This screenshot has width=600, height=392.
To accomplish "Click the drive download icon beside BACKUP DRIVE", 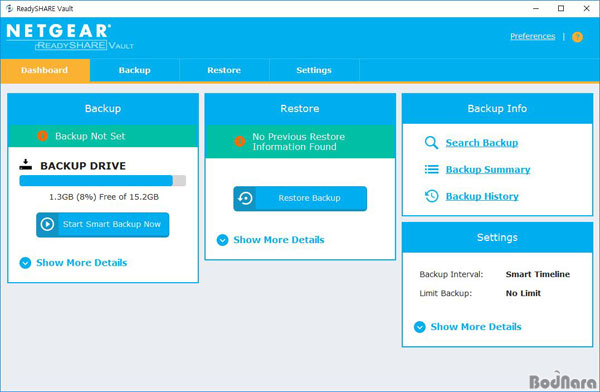I will click(x=26, y=165).
